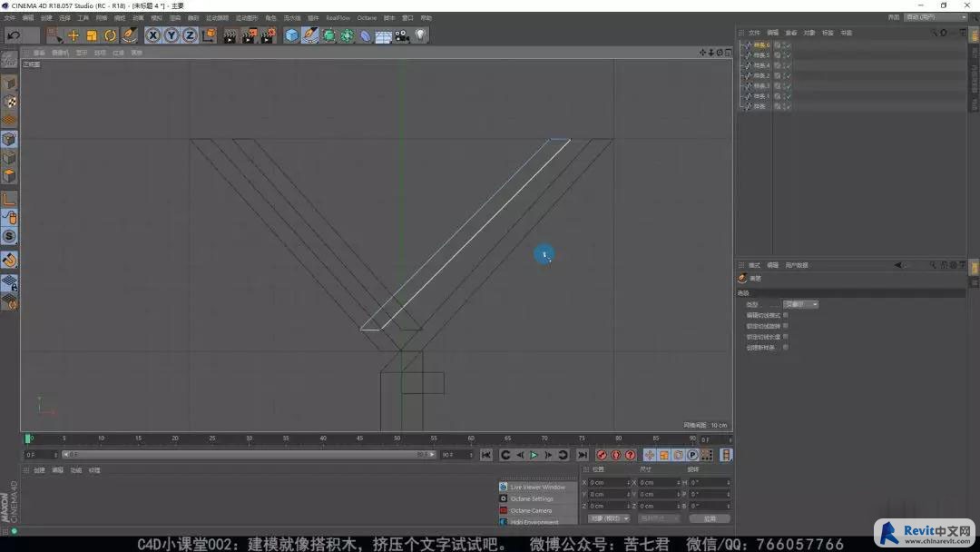This screenshot has width=980, height=552.
Task: Toggle the Snap S icon
Action: coord(9,236)
